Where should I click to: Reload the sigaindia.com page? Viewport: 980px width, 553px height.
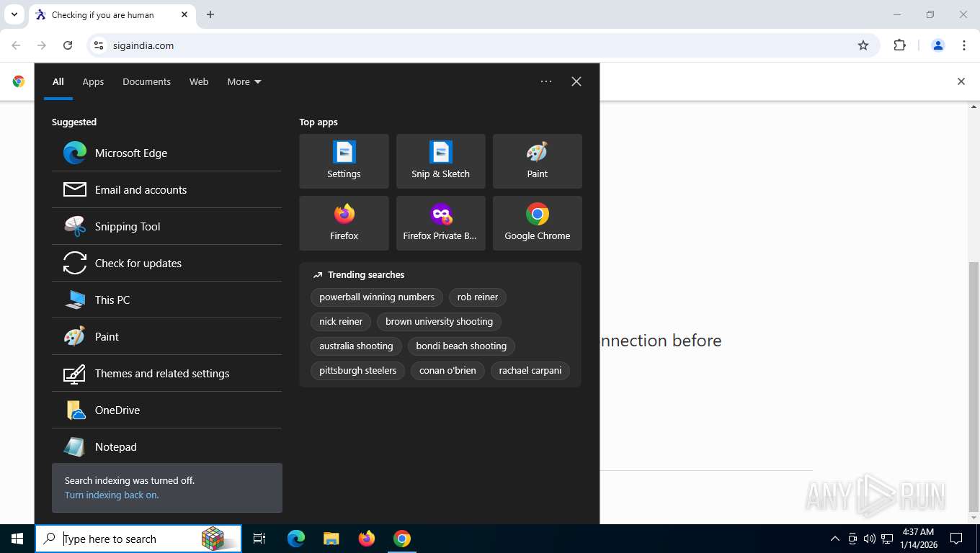click(68, 45)
